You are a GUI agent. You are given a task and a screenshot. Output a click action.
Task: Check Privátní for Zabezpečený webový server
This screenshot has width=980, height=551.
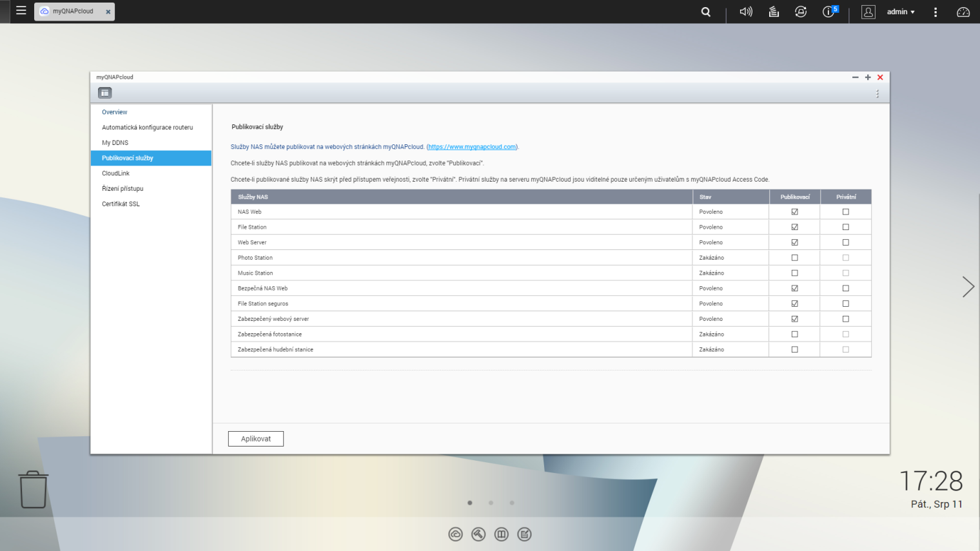[846, 319]
